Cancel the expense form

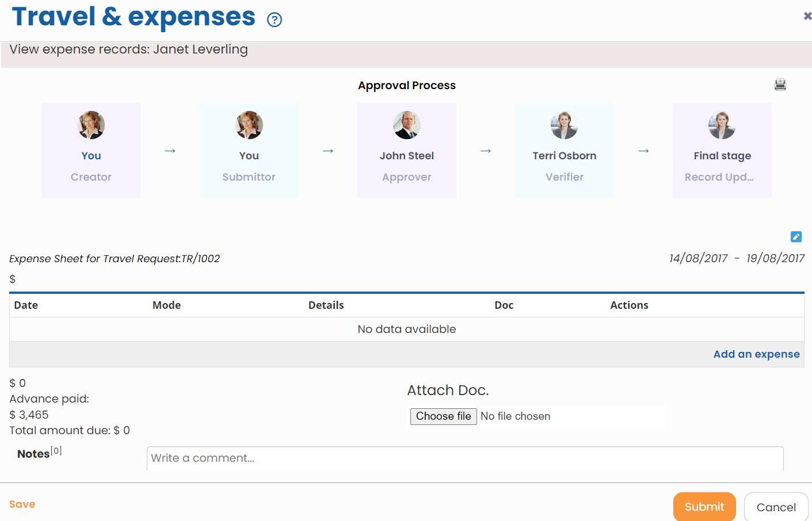776,507
